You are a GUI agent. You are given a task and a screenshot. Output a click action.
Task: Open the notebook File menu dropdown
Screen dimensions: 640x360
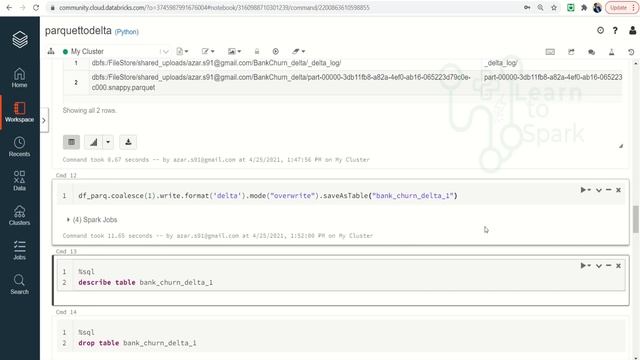(182, 51)
